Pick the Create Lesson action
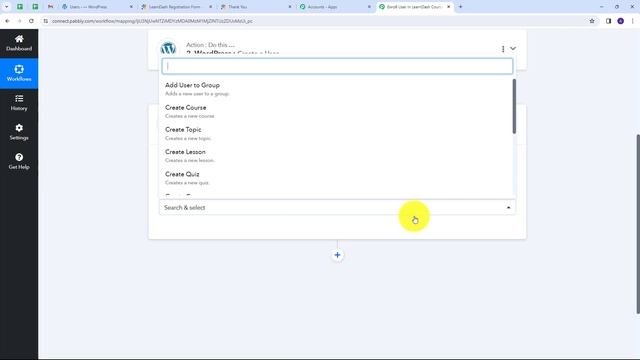 (x=337, y=156)
